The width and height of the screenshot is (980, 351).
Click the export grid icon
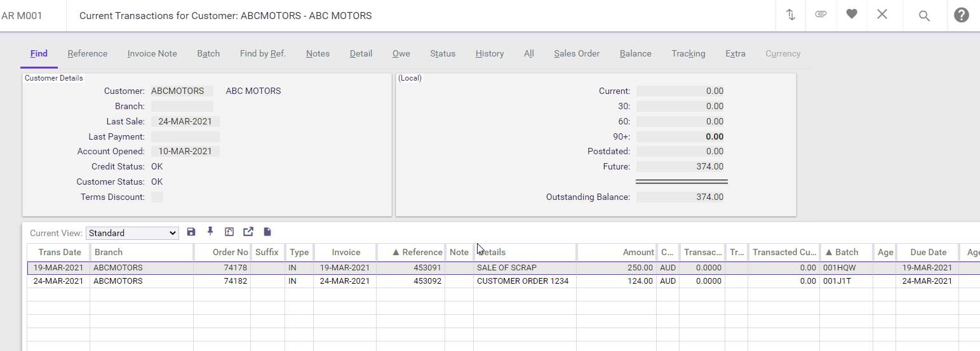coord(248,232)
